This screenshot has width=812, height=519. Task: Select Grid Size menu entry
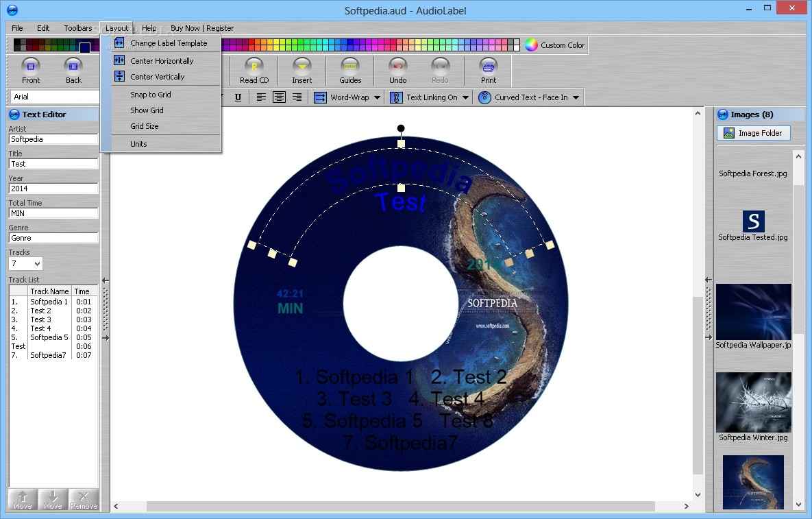coord(145,126)
